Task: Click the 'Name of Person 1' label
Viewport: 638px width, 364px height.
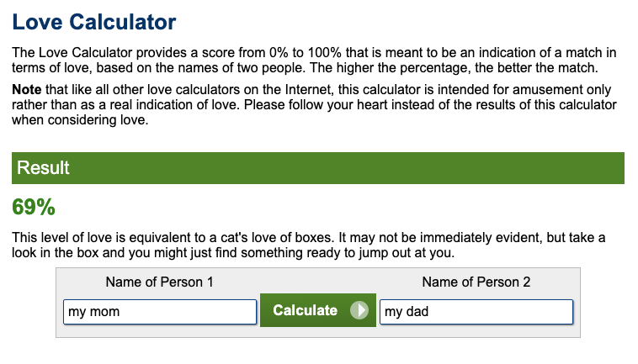Action: (x=160, y=282)
